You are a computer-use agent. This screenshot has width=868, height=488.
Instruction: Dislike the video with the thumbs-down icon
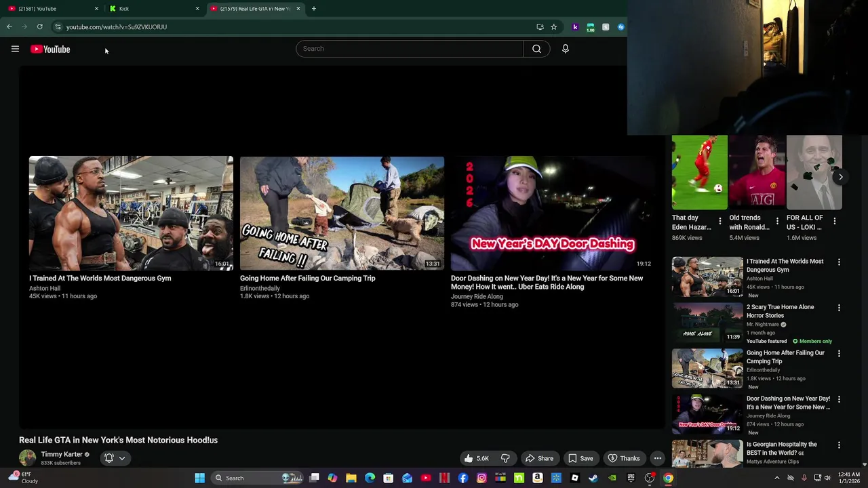tap(505, 458)
